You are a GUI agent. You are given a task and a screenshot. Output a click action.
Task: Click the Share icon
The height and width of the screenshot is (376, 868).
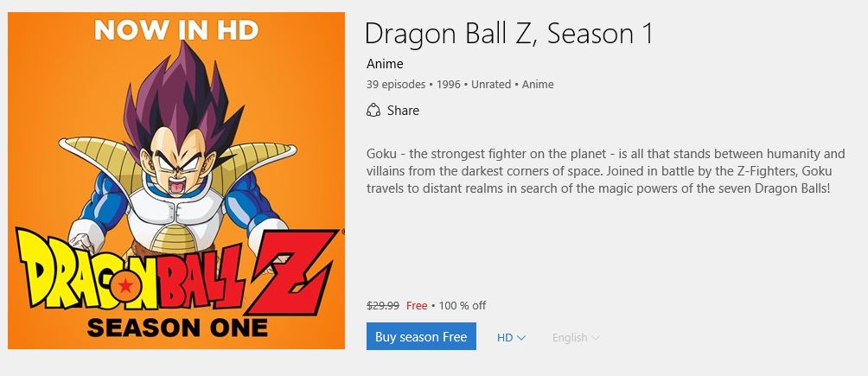pos(373,111)
